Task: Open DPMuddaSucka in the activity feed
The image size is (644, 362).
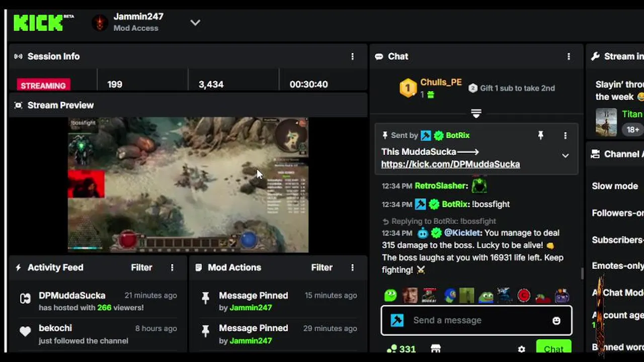Action: [x=72, y=296]
